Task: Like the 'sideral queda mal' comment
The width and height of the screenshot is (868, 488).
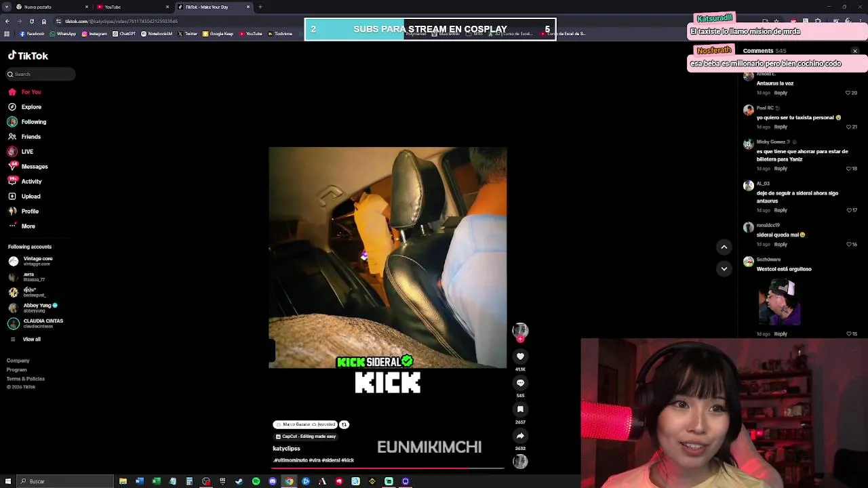Action: [x=848, y=244]
